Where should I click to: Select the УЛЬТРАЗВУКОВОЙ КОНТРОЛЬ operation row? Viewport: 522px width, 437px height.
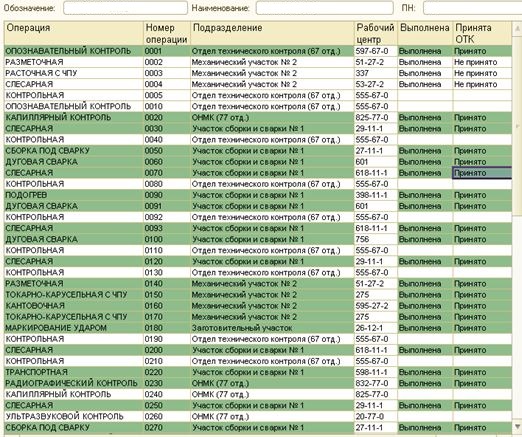(x=258, y=416)
